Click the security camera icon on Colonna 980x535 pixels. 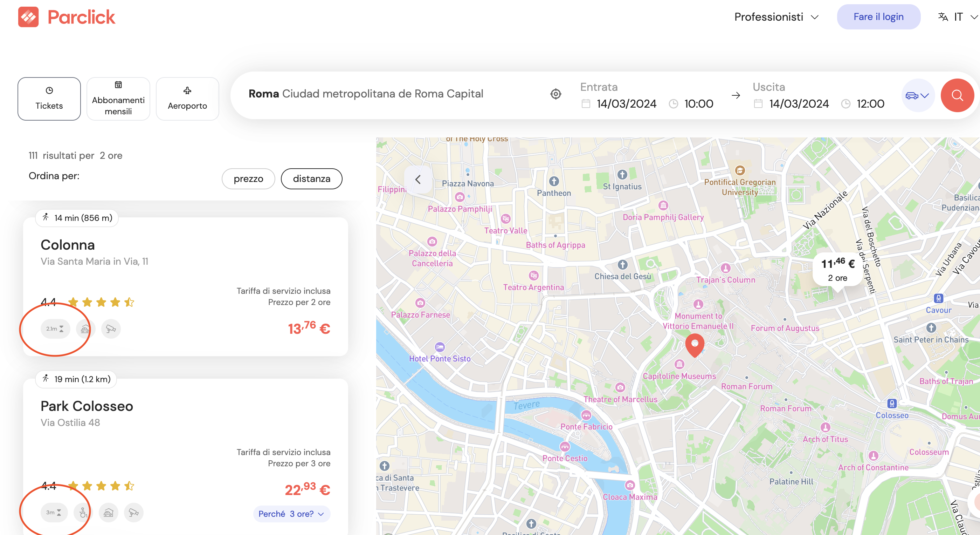(111, 329)
